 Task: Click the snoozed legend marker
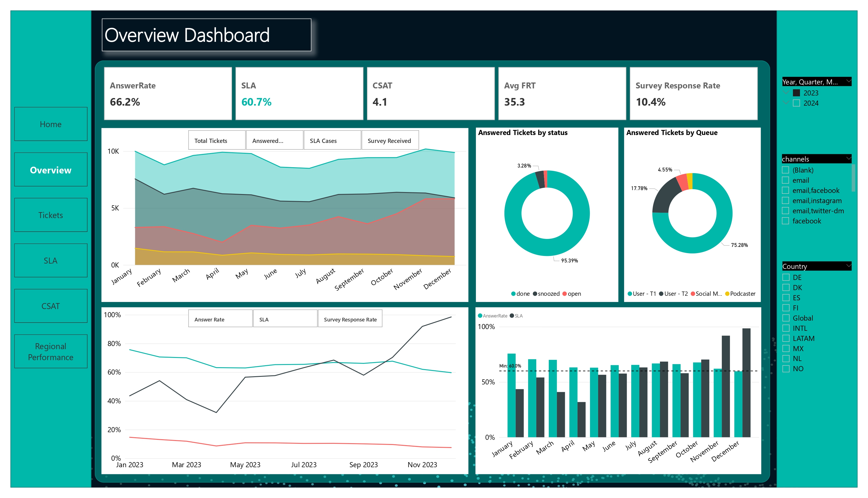click(x=535, y=294)
